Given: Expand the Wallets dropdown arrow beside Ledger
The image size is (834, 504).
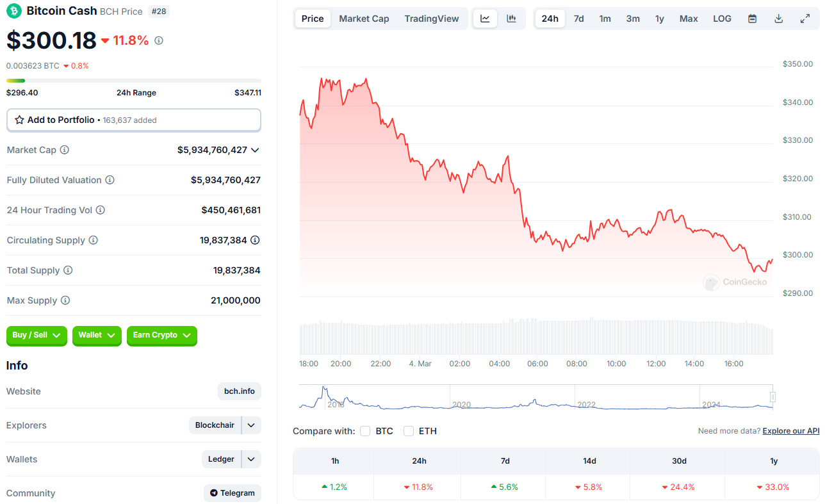Looking at the screenshot, I should click(251, 459).
